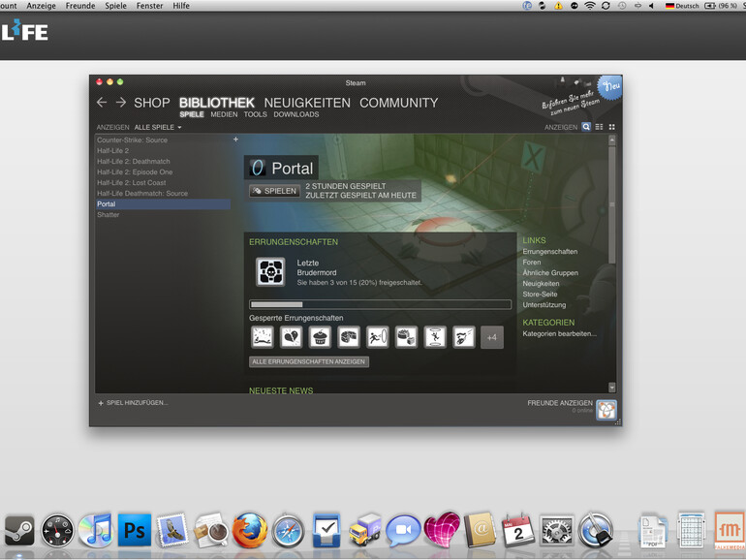This screenshot has width=746, height=560.
Task: Click the achievements progress bar
Action: click(380, 304)
